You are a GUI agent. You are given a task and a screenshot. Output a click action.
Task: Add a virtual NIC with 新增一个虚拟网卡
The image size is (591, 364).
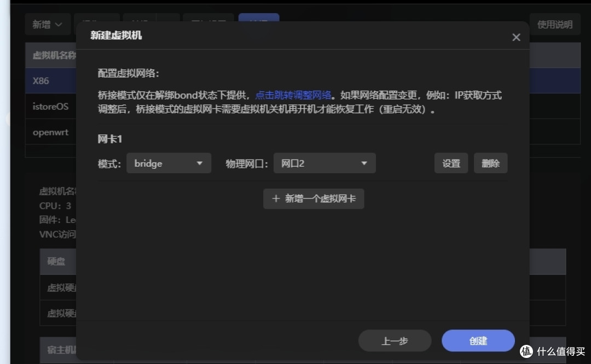pos(314,198)
